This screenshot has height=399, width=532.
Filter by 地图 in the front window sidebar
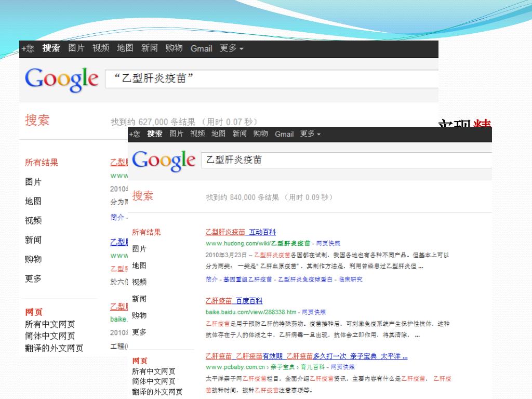pos(139,265)
